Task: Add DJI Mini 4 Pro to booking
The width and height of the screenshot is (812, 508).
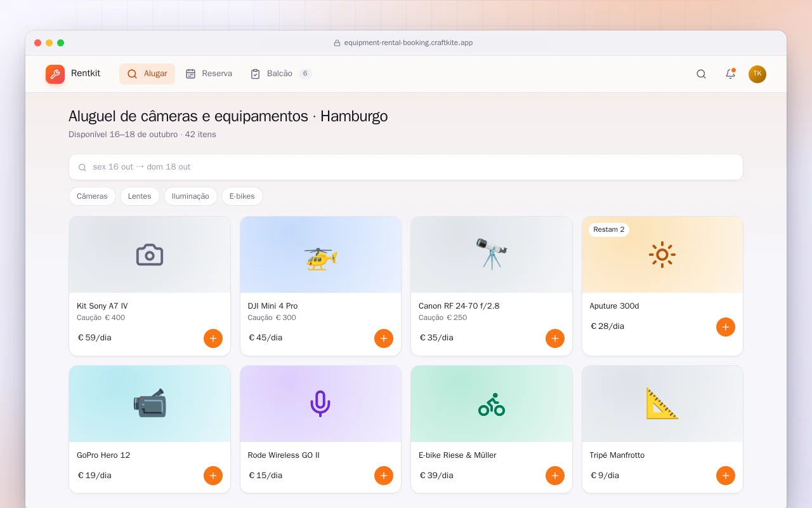Action: (x=384, y=338)
